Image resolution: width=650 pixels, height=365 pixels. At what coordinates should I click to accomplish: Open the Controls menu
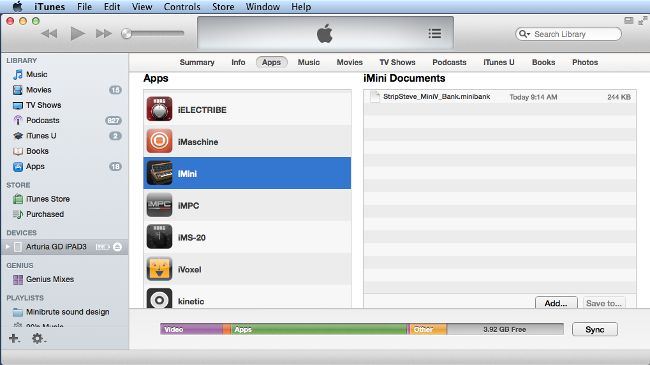click(182, 7)
